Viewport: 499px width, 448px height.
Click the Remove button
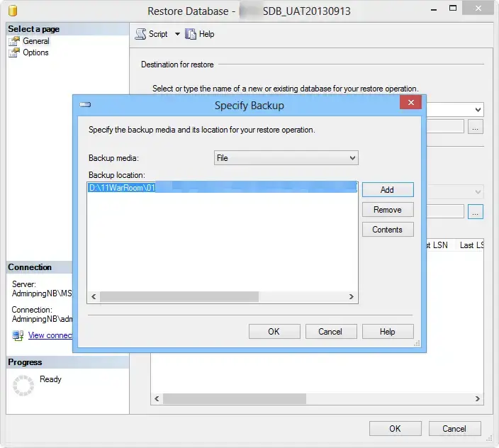(388, 210)
